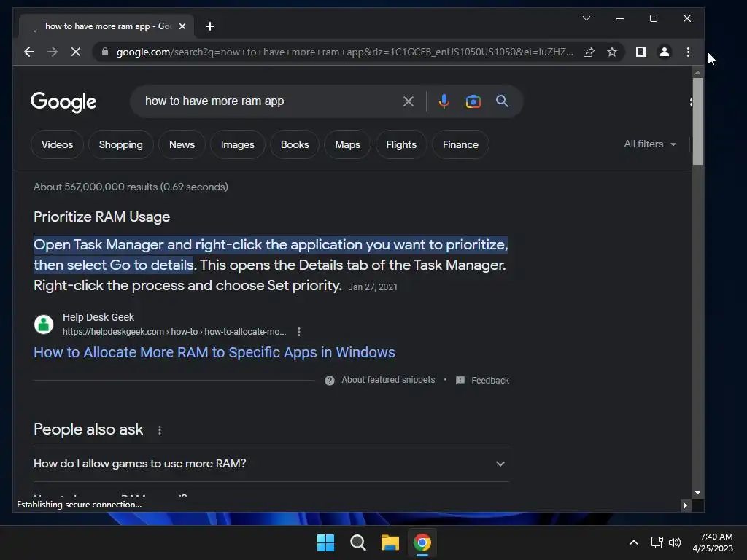Open the taskbar clock and date

coord(713,542)
